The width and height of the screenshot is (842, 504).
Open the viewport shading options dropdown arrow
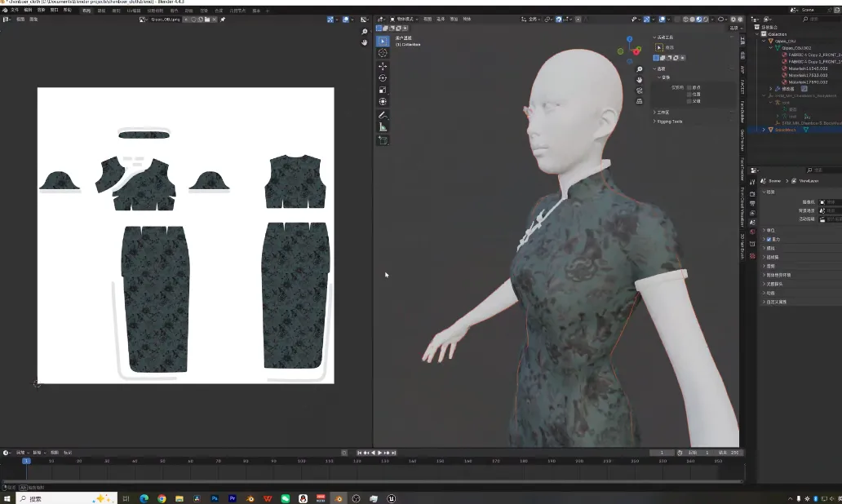[712, 20]
